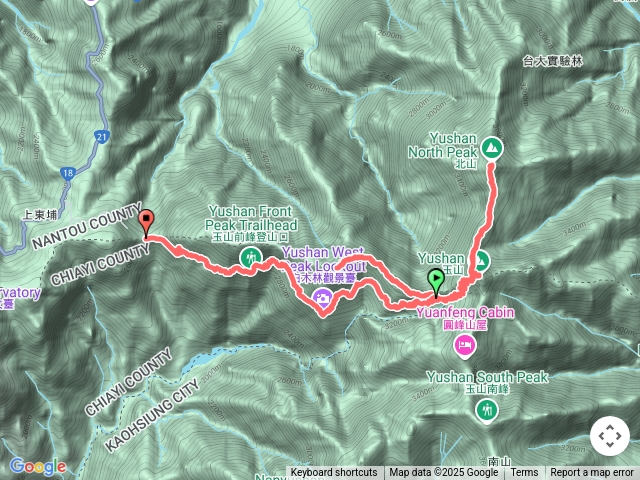Open the Yushan West Peak Lookout camera icon
The height and width of the screenshot is (480, 640).
coord(322,297)
